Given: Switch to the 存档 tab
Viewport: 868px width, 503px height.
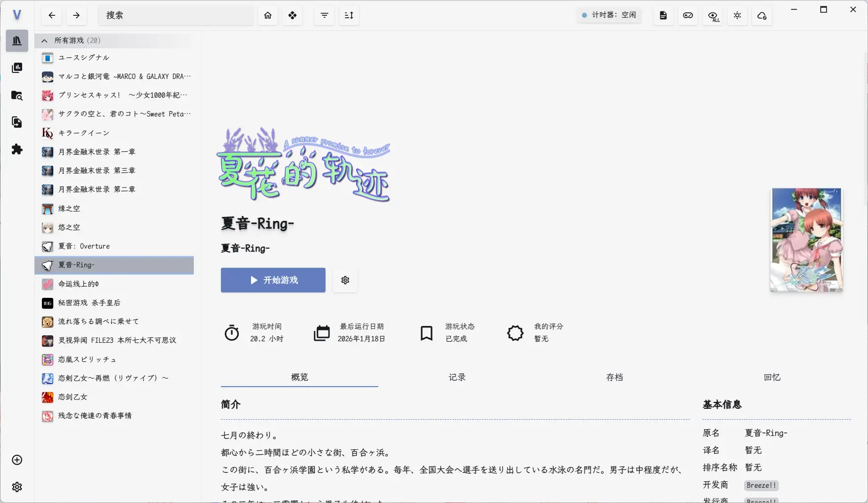Looking at the screenshot, I should [615, 377].
